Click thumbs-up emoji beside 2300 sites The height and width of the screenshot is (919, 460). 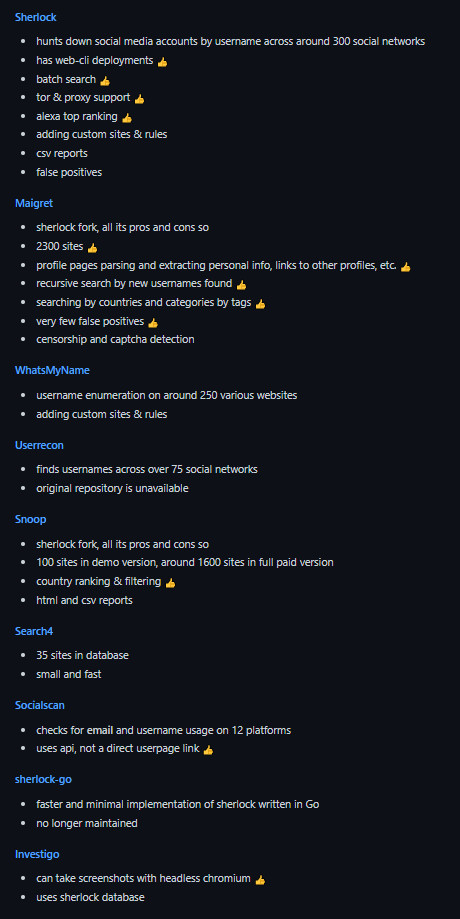click(x=93, y=248)
